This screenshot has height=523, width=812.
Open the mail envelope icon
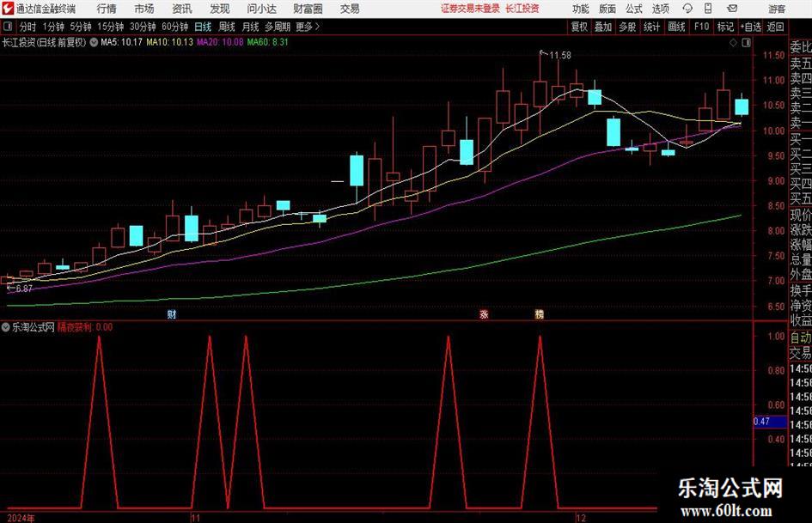[x=732, y=9]
